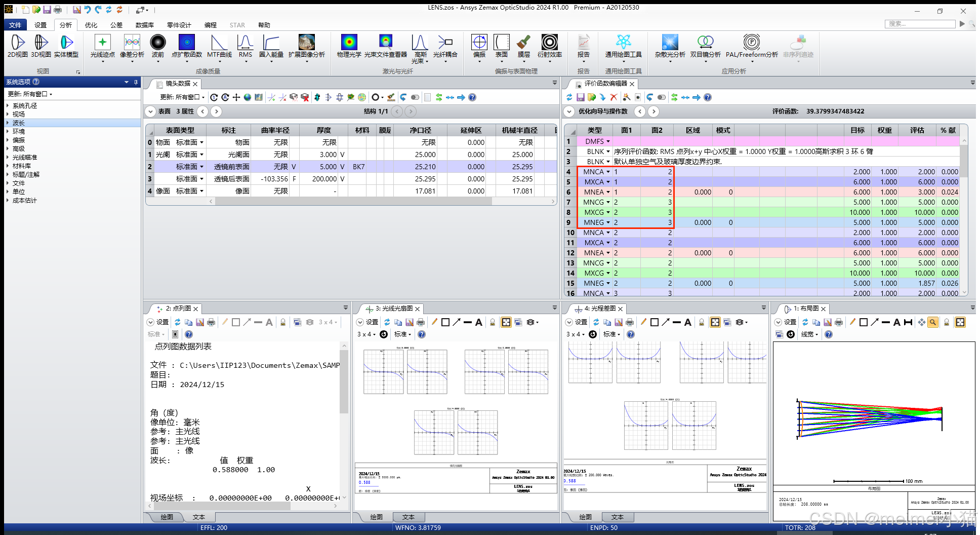Toggle active-cursor grid button in ray fan window
Image resolution: width=980 pixels, height=535 pixels.
coord(506,322)
